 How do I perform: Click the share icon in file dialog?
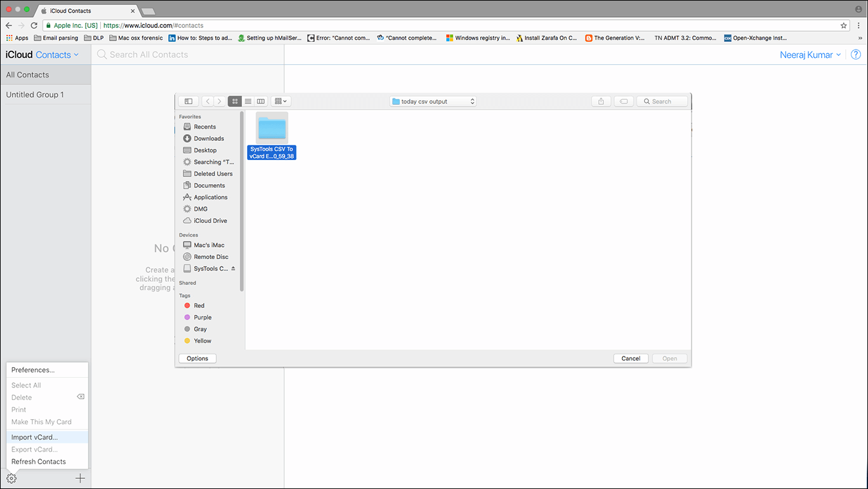tap(601, 101)
